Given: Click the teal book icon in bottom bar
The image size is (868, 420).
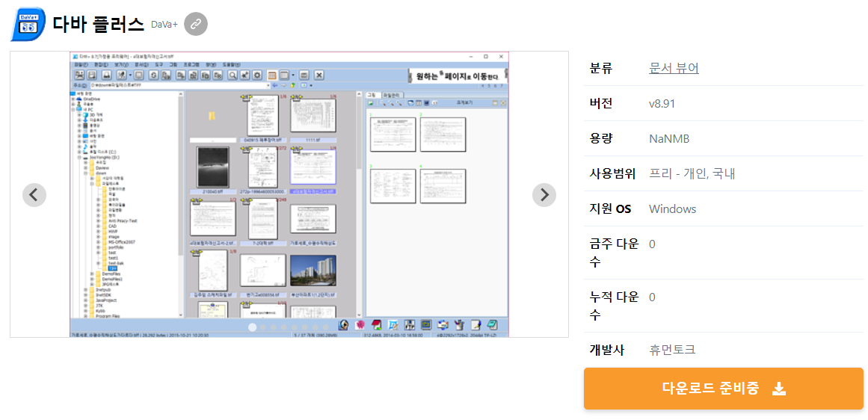Looking at the screenshot, I should pos(492,325).
